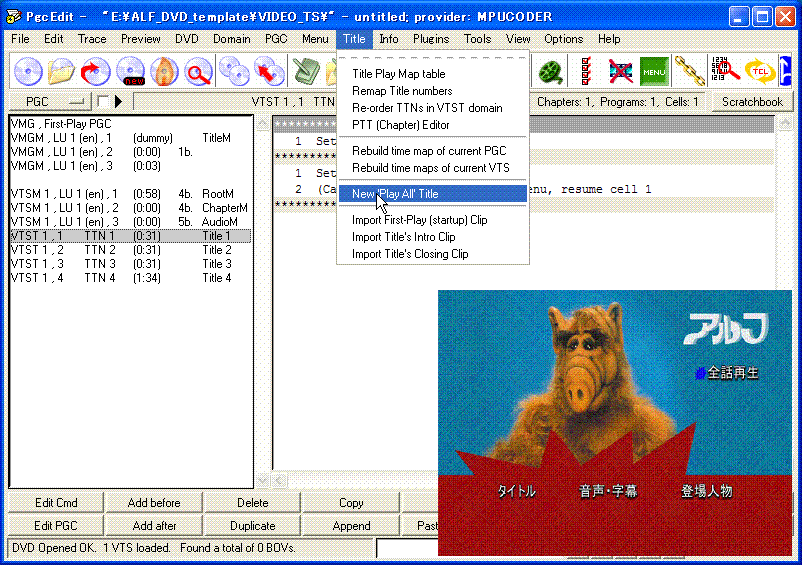Click the crossed-out film strip icon
This screenshot has height=565, width=802.
click(x=620, y=71)
